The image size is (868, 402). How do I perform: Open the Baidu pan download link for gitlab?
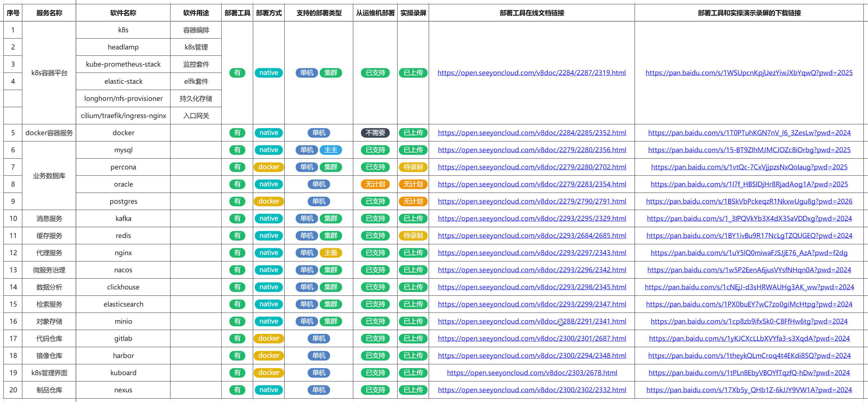[x=749, y=339]
